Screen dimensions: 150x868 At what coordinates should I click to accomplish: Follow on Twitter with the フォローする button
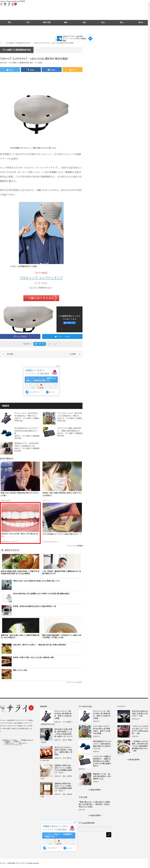pos(39,344)
